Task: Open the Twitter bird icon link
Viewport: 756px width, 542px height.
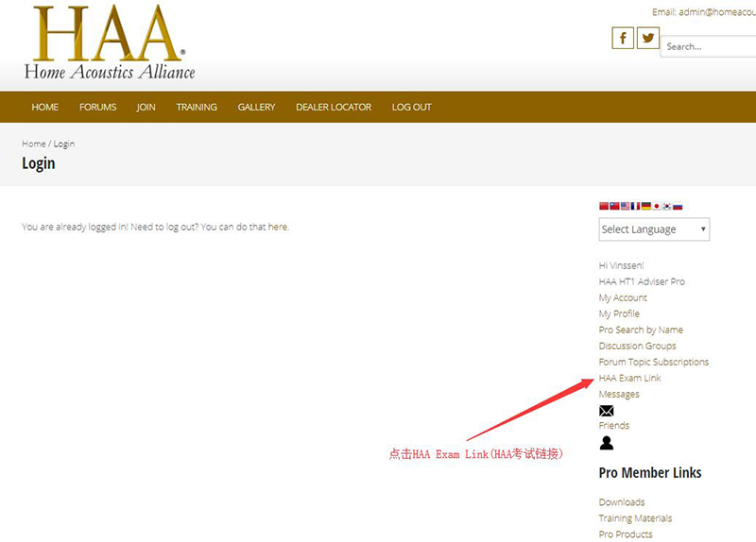Action: 648,38
